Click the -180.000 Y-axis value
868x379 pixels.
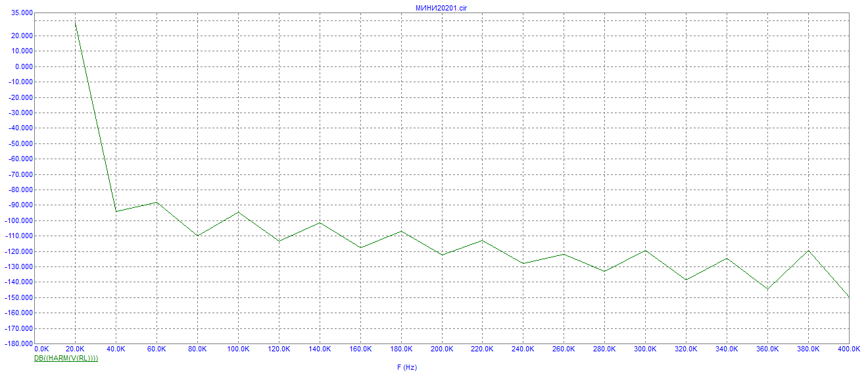tap(20, 343)
